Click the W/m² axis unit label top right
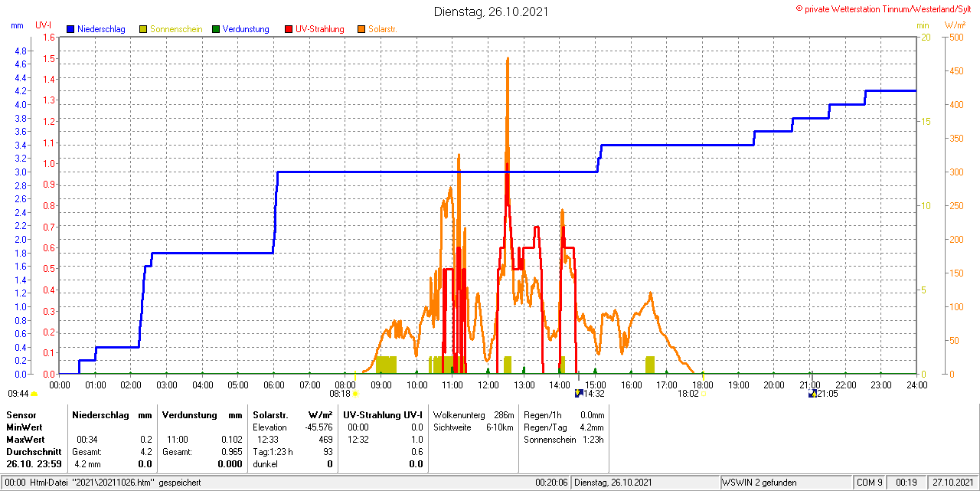The width and height of the screenshot is (980, 491). click(955, 25)
